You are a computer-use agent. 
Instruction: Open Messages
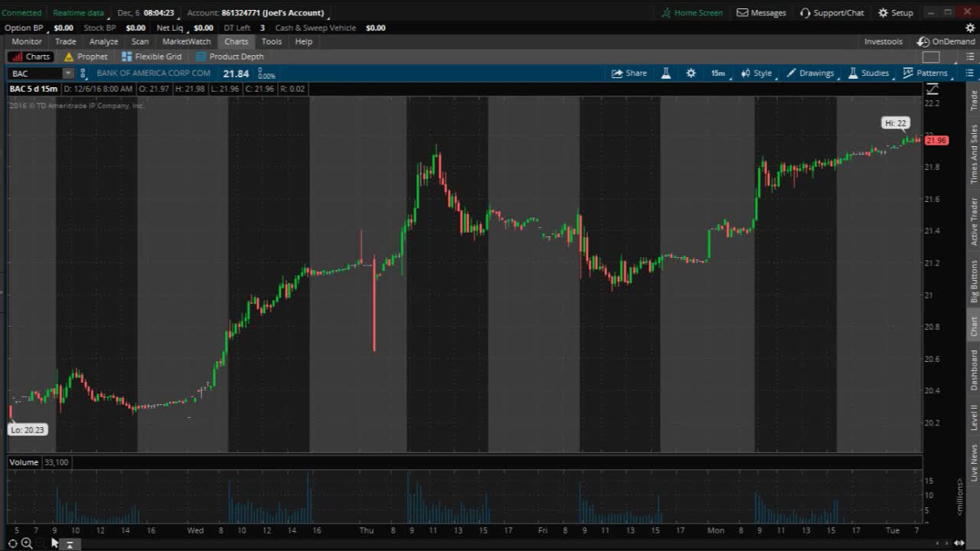click(x=761, y=12)
